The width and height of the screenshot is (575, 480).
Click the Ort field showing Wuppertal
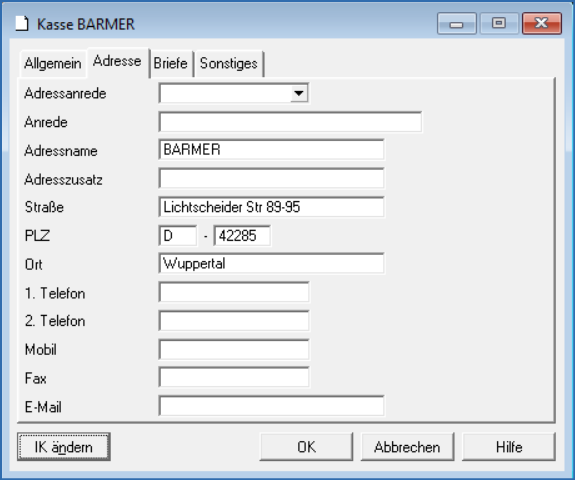(271, 263)
